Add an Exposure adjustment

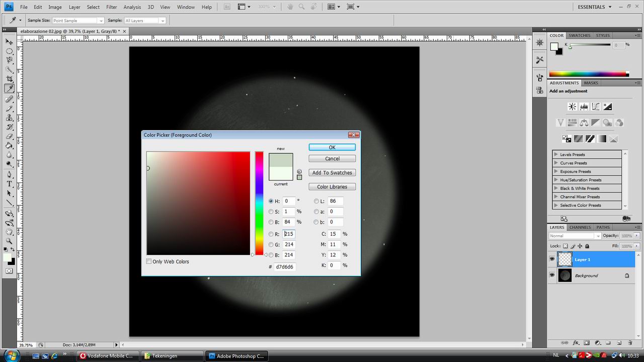[x=608, y=107]
